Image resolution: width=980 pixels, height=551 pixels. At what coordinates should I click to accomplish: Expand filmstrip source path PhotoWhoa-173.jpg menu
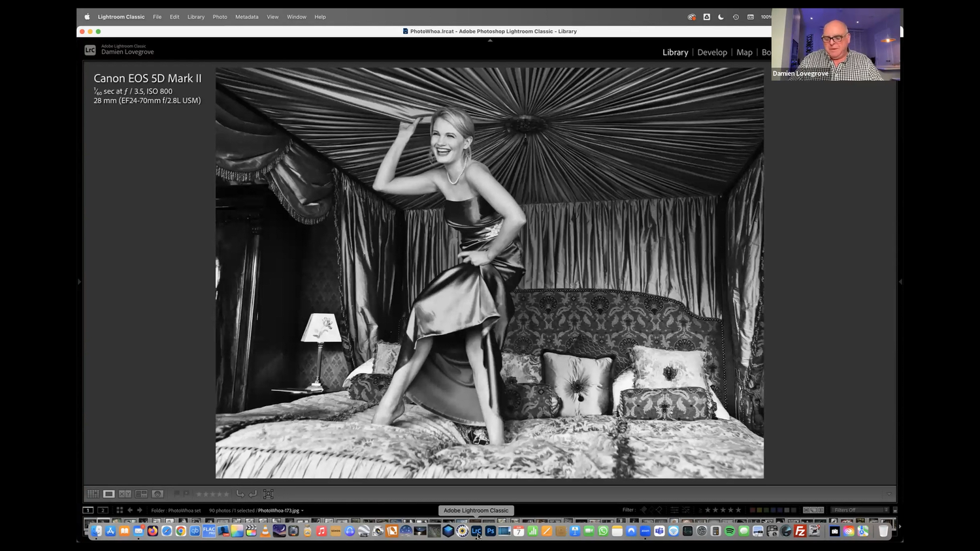tap(281, 511)
